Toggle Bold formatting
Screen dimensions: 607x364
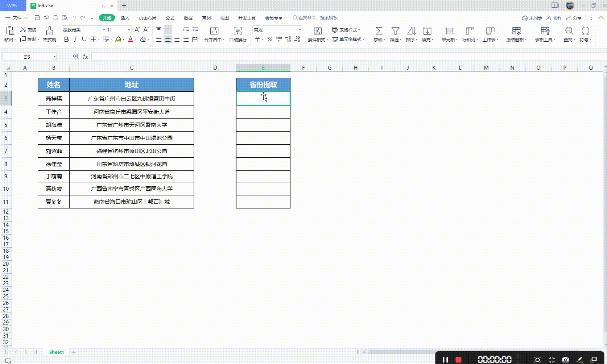[x=66, y=39]
